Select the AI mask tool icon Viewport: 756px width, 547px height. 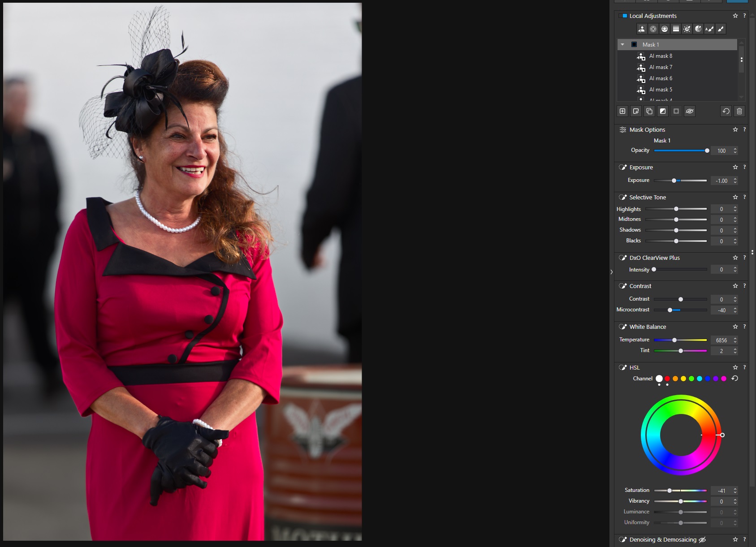[642, 29]
